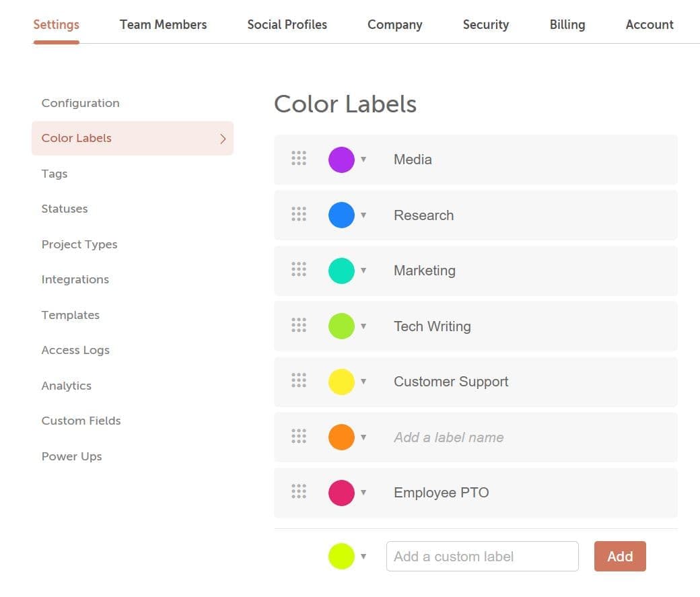The height and width of the screenshot is (597, 700).
Task: Edit the Media label name
Action: 413,160
